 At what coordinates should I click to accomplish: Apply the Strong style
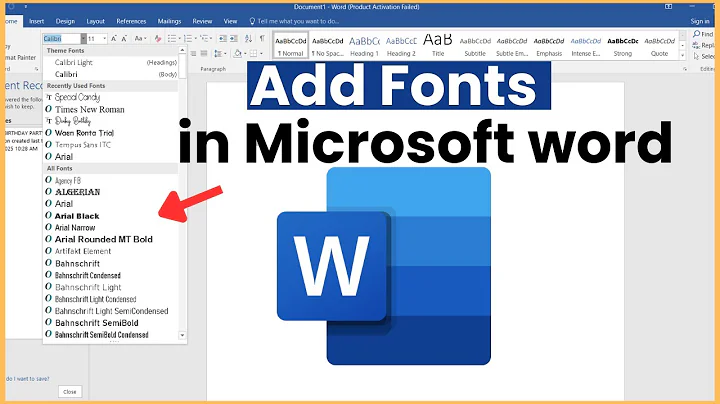point(623,46)
